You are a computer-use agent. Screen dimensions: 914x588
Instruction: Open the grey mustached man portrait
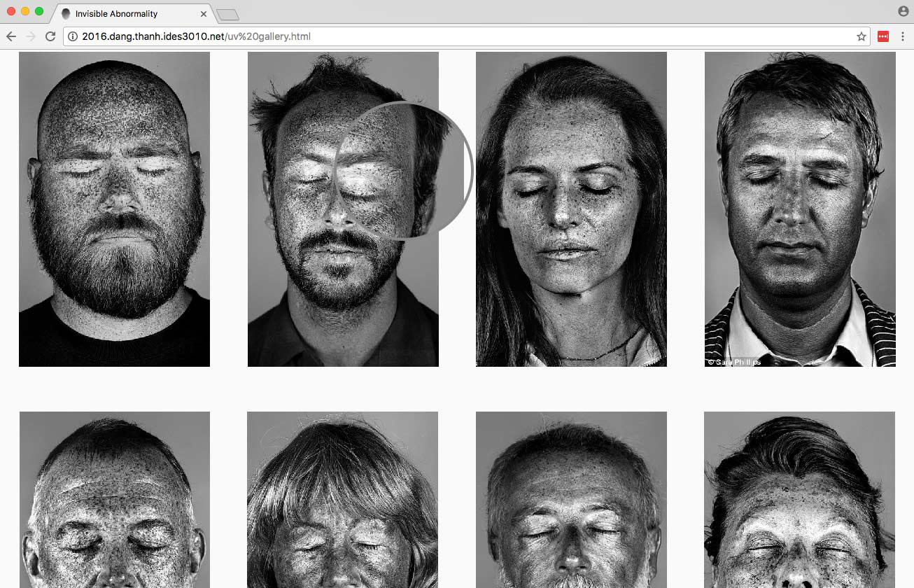click(x=571, y=500)
